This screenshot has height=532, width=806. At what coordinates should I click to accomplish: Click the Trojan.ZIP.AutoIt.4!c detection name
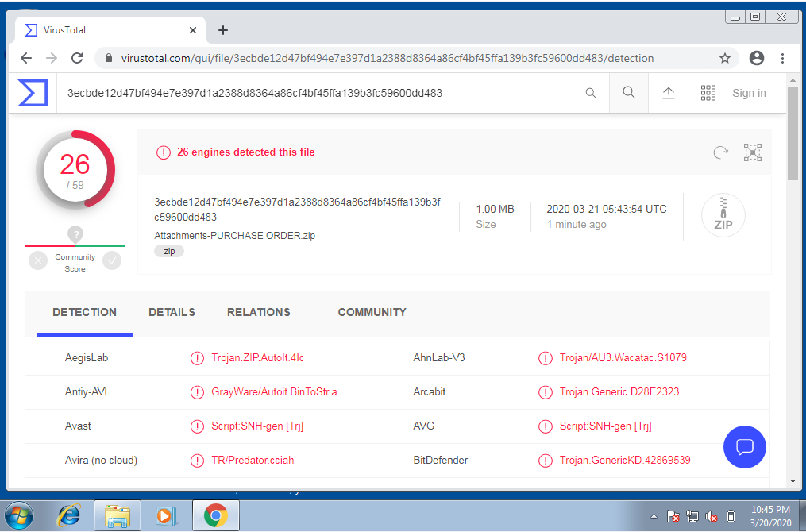tap(257, 358)
